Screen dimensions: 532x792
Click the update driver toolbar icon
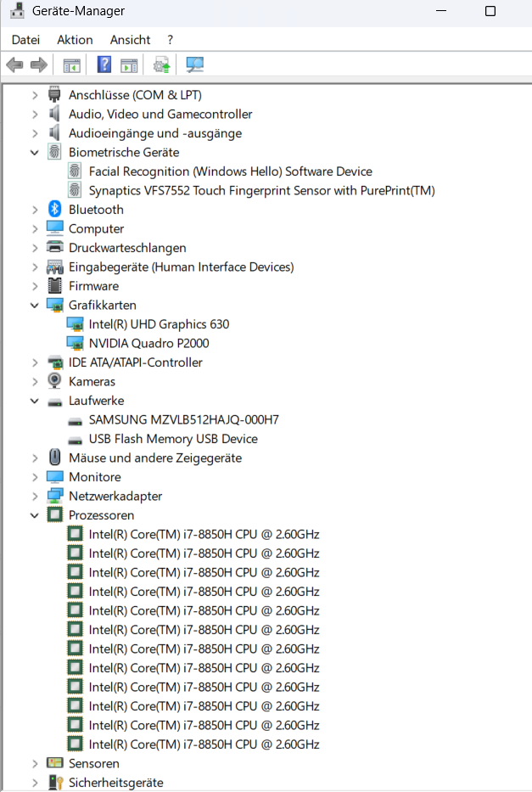point(161,65)
